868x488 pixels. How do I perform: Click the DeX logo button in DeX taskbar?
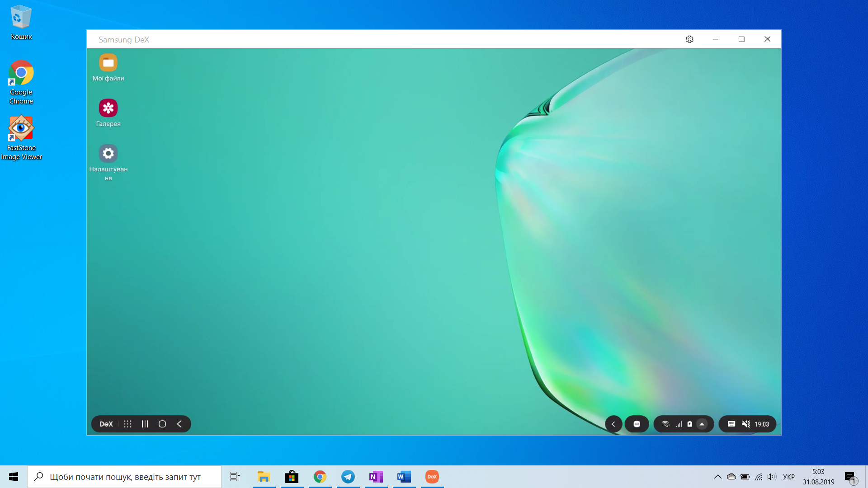pos(106,424)
